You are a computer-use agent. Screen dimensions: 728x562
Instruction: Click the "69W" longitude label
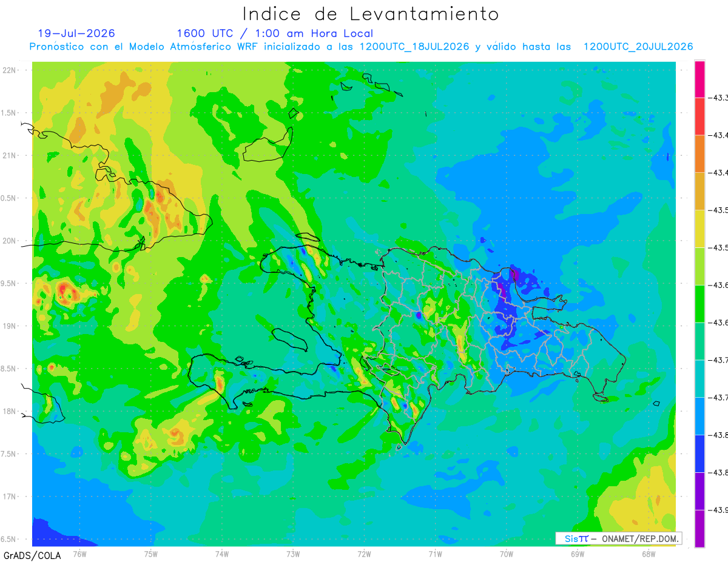click(578, 553)
